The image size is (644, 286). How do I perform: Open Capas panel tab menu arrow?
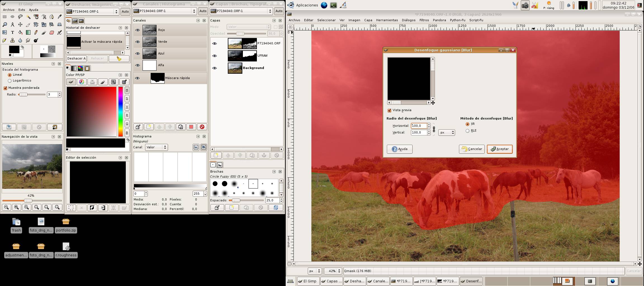click(x=274, y=20)
